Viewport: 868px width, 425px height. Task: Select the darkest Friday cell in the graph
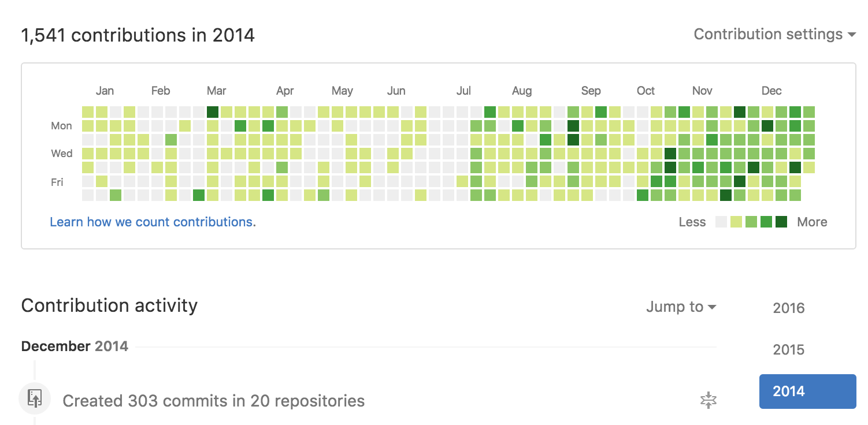click(x=740, y=181)
